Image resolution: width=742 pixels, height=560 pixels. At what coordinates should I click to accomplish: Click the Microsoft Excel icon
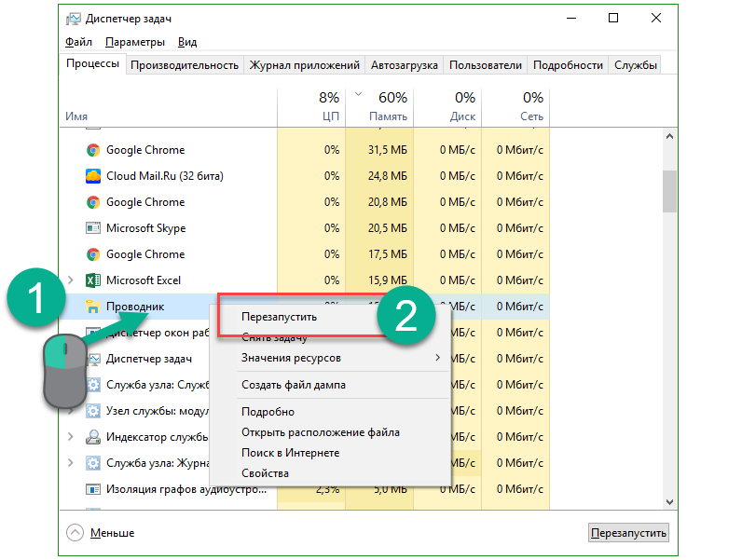pyautogui.click(x=93, y=280)
